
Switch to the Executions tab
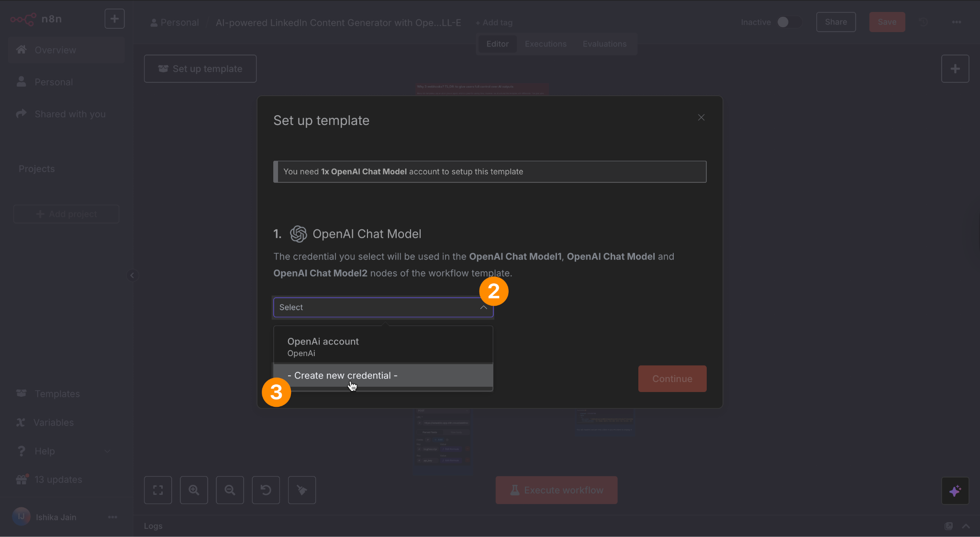click(x=546, y=44)
